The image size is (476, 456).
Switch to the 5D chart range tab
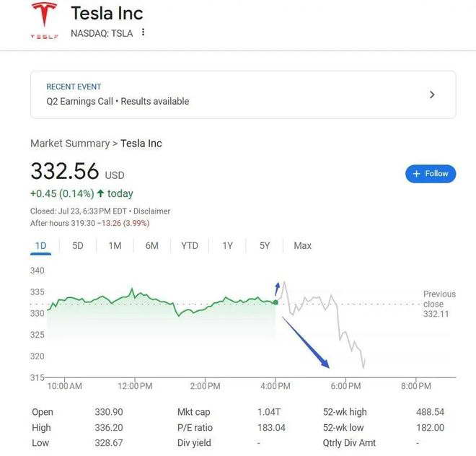pos(78,246)
